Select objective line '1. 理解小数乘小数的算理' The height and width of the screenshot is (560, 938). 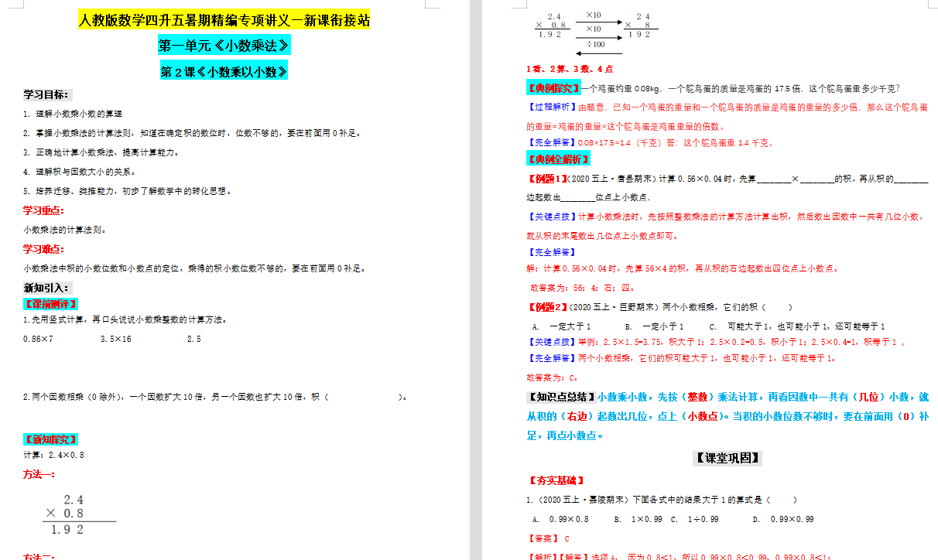[x=73, y=114]
